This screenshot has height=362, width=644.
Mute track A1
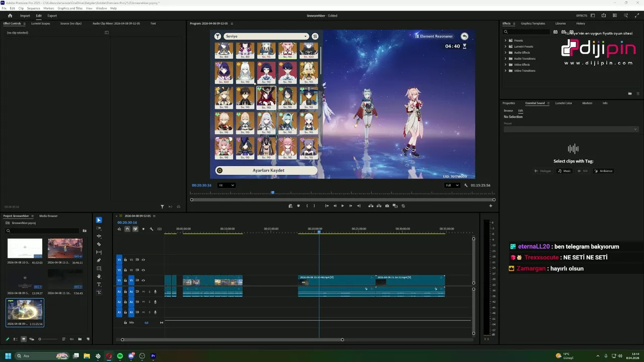[x=143, y=292]
